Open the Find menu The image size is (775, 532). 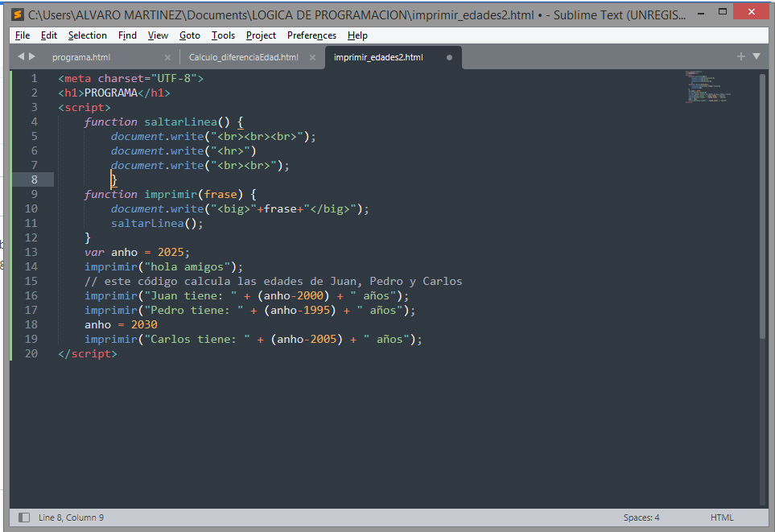(127, 35)
